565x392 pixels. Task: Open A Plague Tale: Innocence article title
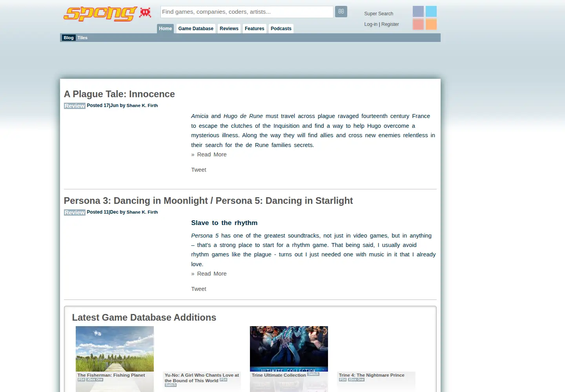119,94
